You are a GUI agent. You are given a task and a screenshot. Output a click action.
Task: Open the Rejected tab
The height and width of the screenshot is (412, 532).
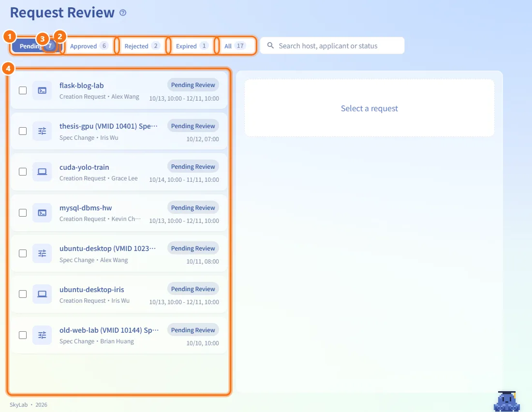coord(142,46)
